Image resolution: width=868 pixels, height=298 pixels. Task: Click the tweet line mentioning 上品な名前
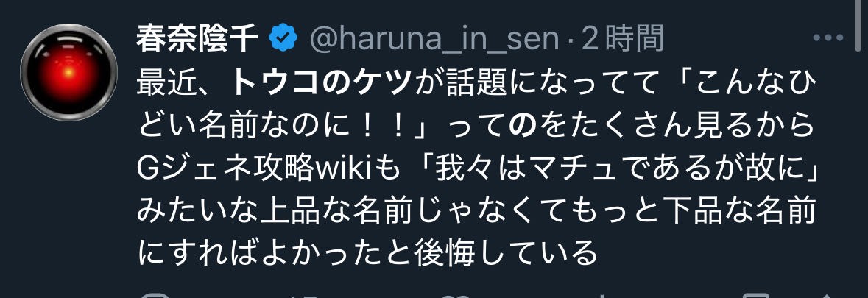click(476, 212)
